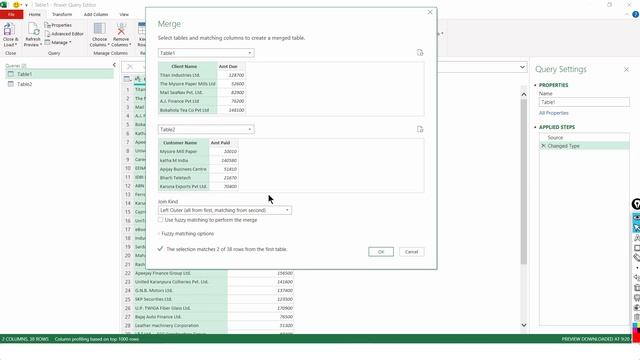Click the Choose Columns icon

[99, 29]
